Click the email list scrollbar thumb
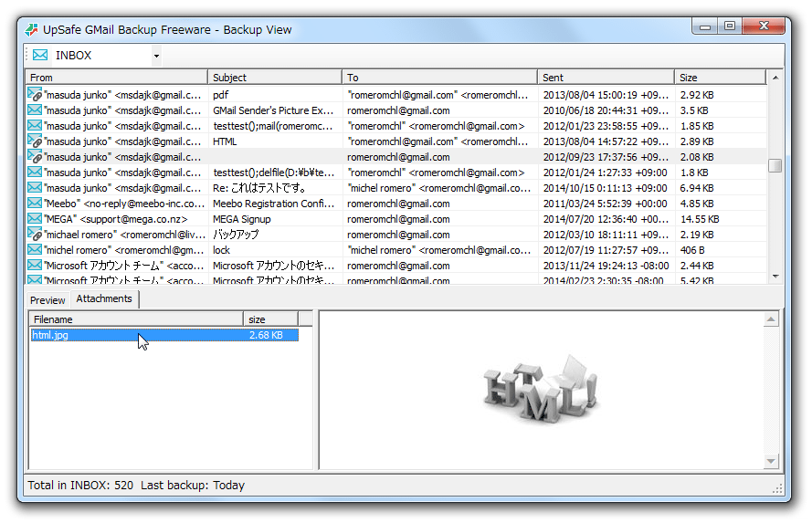This screenshot has height=523, width=812. [775, 165]
